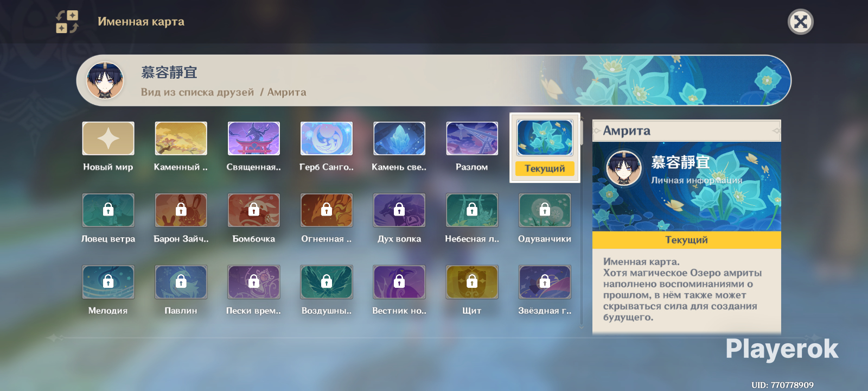This screenshot has height=391, width=868.
Task: Select the locked Одуванчики namecard
Action: coord(545,210)
